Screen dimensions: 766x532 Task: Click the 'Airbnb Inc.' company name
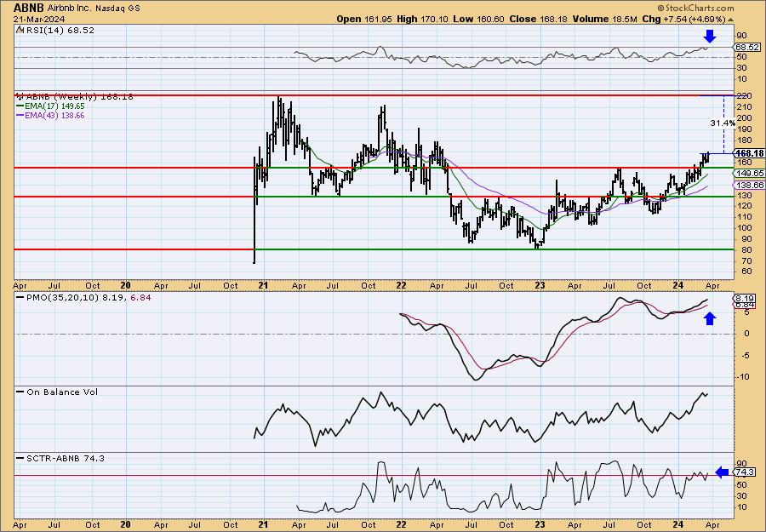[x=70, y=9]
